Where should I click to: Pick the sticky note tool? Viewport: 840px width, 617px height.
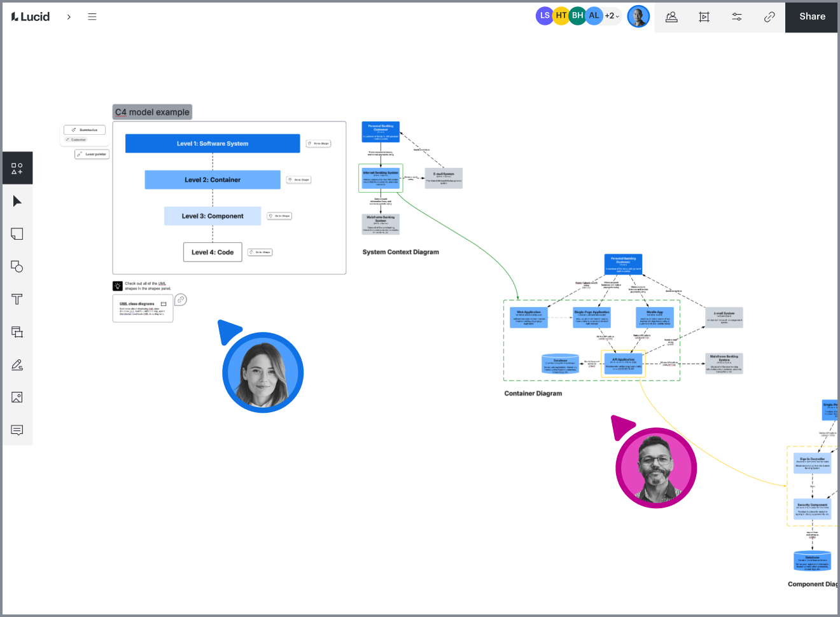click(17, 234)
